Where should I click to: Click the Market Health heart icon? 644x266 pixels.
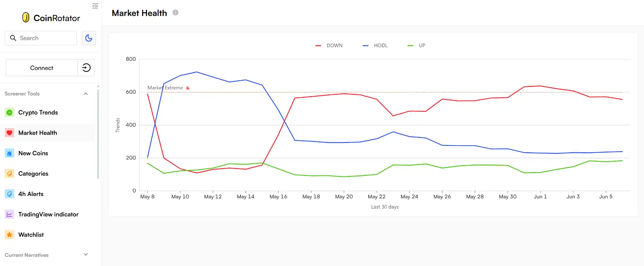[x=10, y=133]
